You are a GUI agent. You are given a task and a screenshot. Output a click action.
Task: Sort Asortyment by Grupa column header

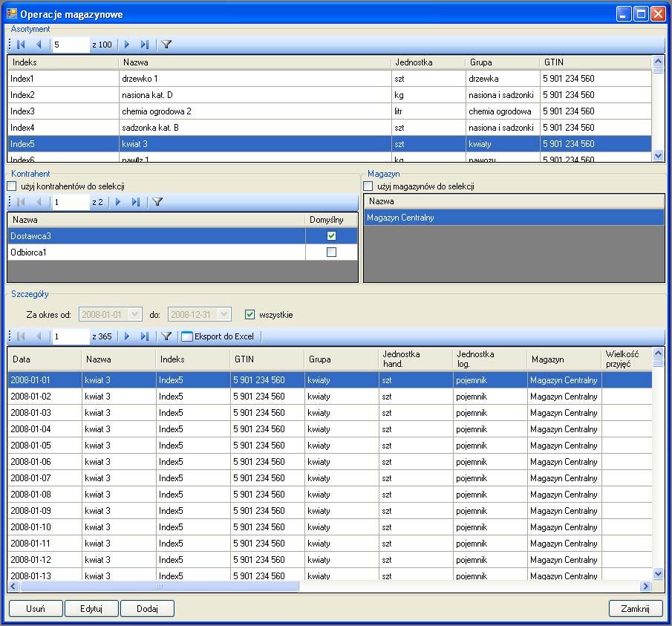point(502,62)
